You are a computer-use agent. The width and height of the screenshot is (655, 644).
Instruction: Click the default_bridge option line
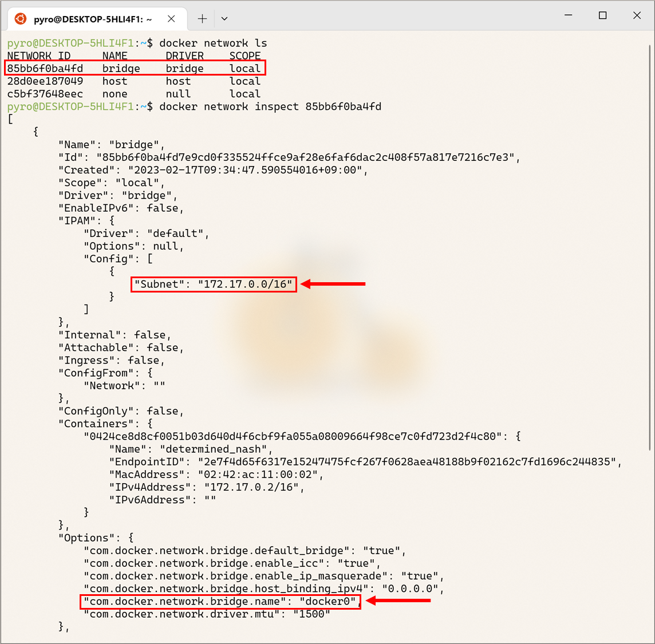click(245, 551)
